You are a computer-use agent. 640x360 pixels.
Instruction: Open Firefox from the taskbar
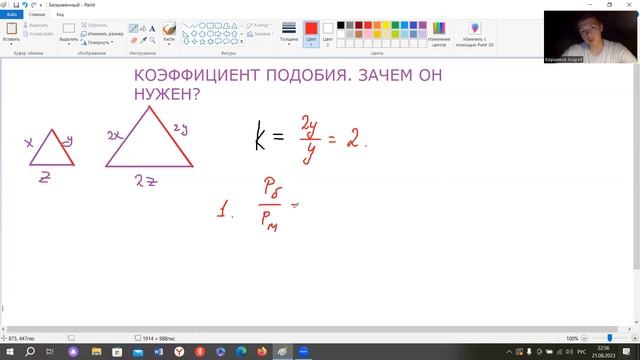[262, 351]
